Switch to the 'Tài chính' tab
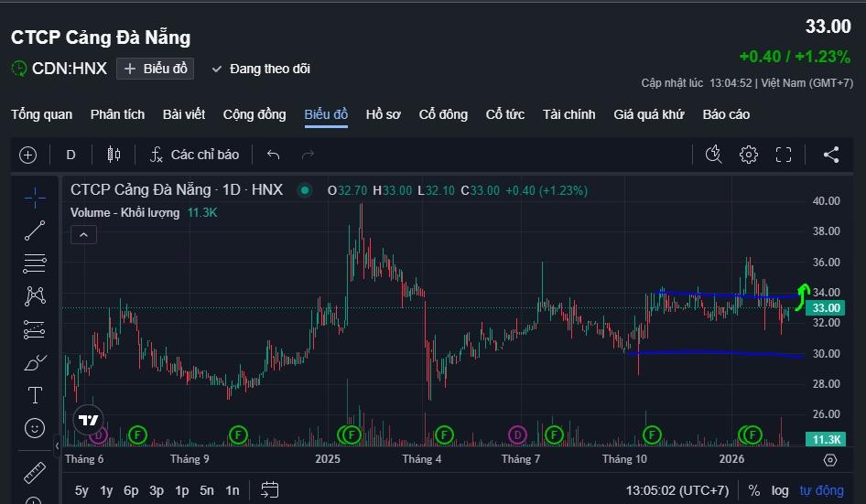The image size is (866, 504). click(568, 114)
